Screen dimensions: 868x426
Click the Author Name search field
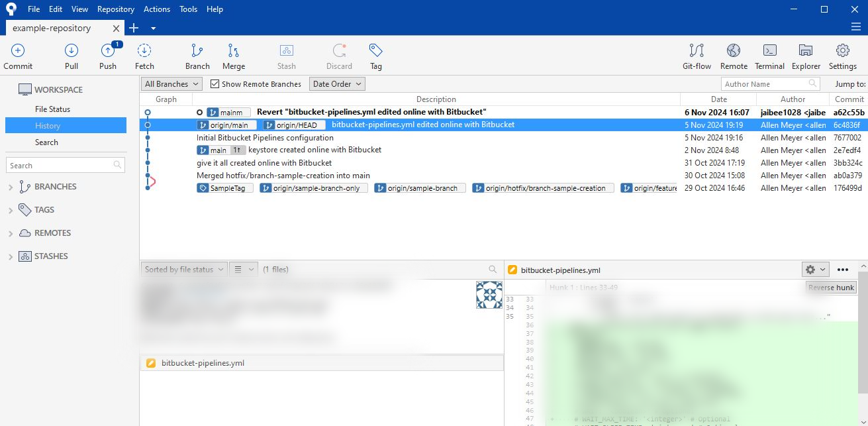(x=763, y=84)
